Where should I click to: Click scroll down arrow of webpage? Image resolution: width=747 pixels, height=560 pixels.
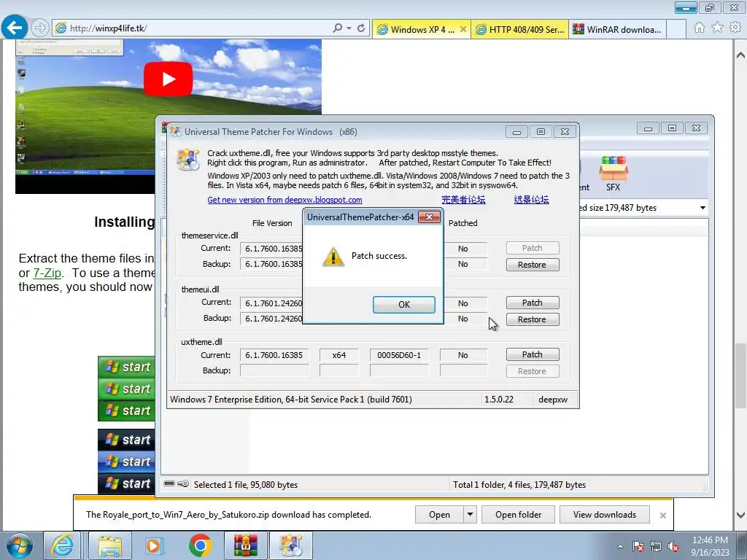pos(740,515)
